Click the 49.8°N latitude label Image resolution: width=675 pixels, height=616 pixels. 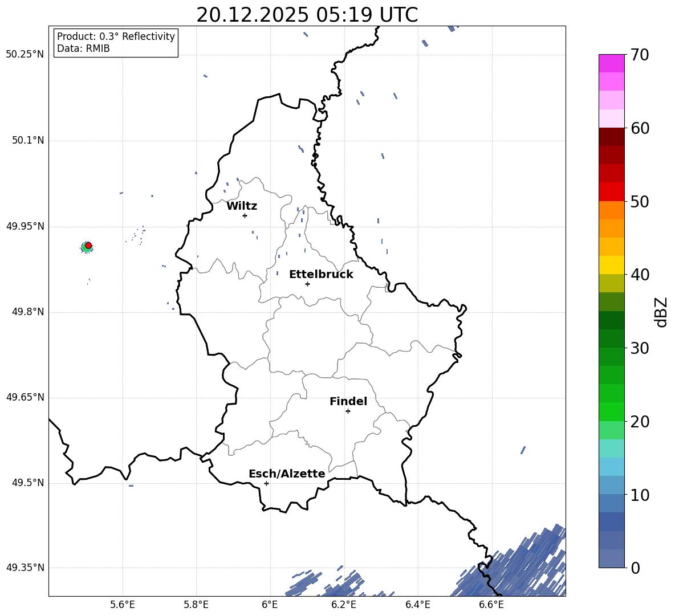coord(28,312)
